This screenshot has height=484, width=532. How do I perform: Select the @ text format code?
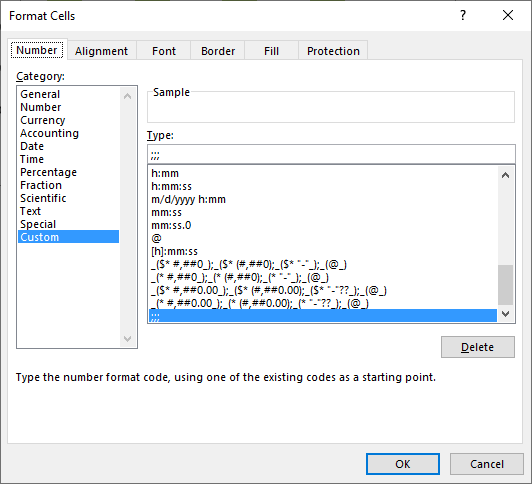click(323, 238)
